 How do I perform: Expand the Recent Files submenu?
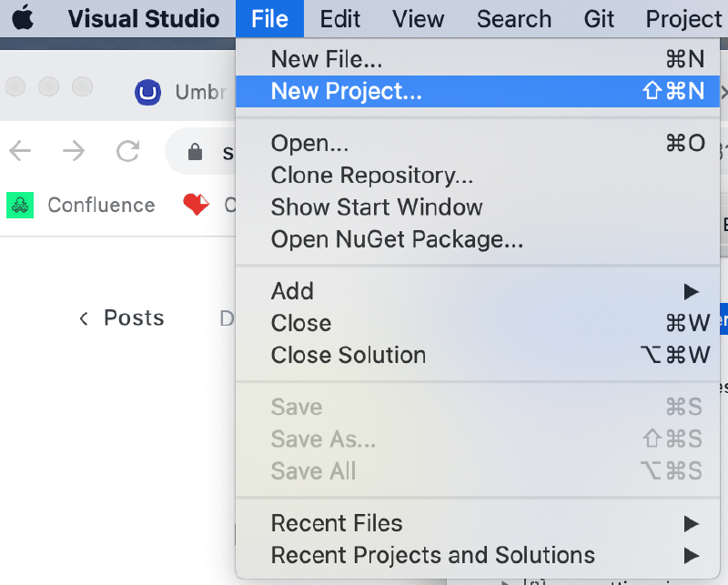(478, 524)
